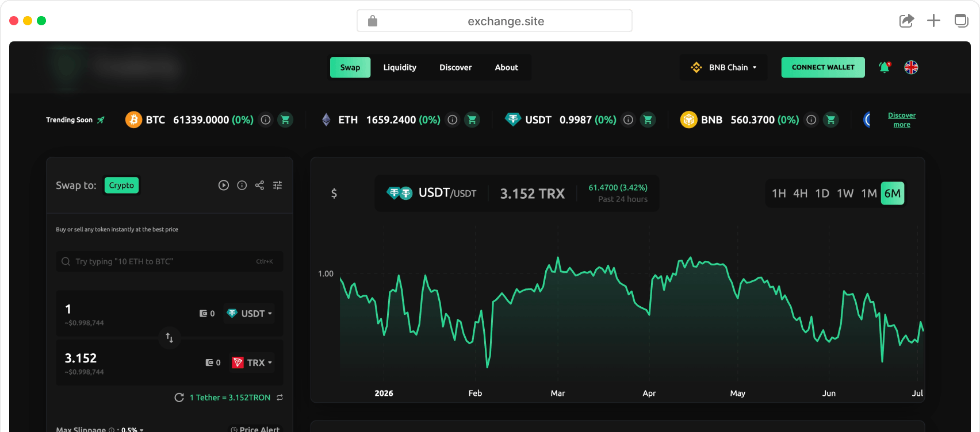Set chart range to 1M
This screenshot has width=980, height=432.
click(x=869, y=193)
